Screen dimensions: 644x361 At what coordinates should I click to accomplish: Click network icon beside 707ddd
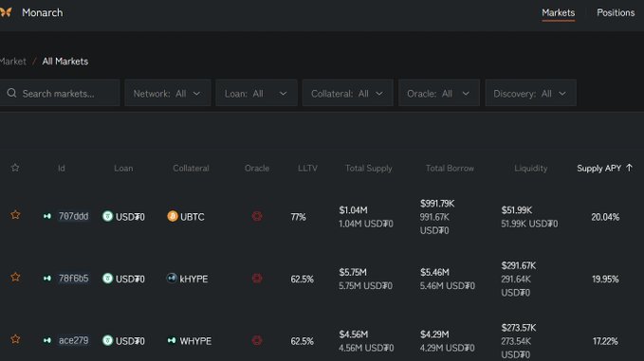coord(47,216)
